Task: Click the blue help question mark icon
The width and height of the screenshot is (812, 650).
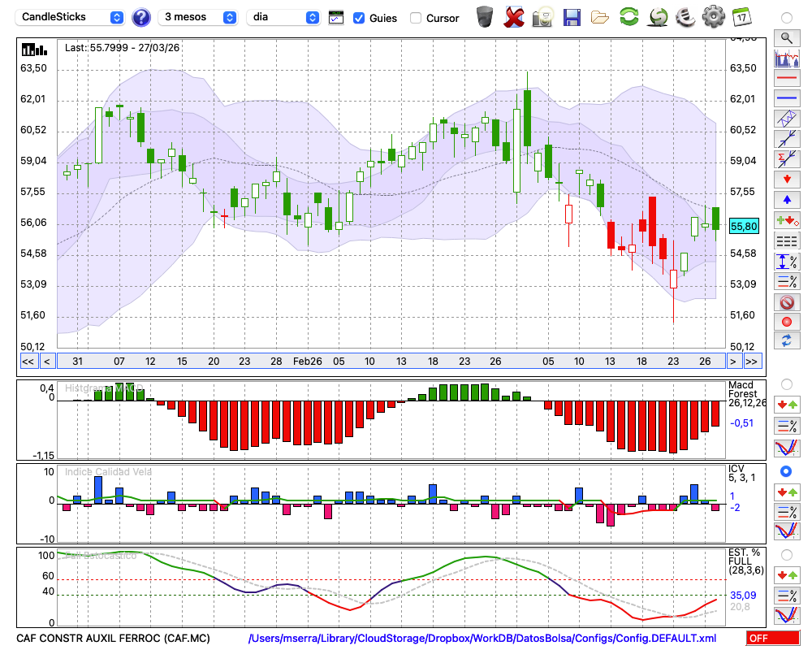Action: point(141,17)
